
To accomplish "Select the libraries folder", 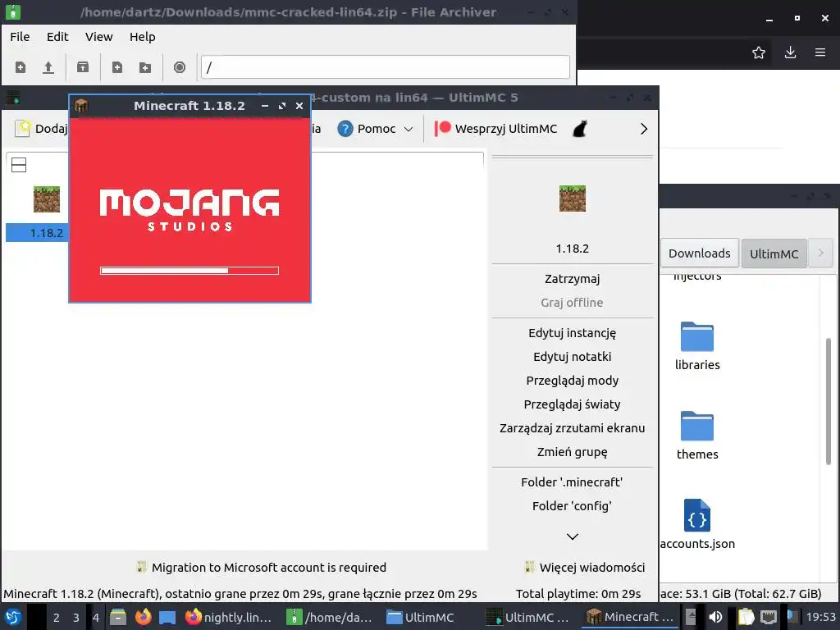I will point(697,346).
